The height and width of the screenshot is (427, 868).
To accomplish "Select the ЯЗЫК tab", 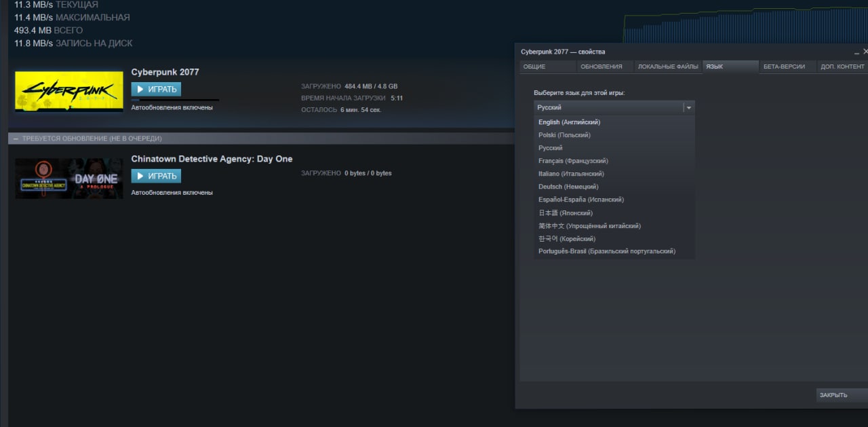I will pyautogui.click(x=730, y=67).
